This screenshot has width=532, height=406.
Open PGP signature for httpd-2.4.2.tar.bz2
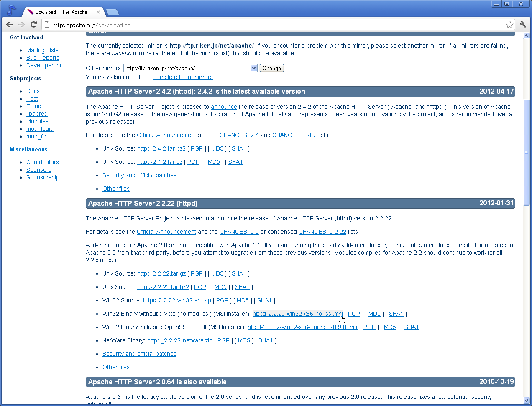197,148
